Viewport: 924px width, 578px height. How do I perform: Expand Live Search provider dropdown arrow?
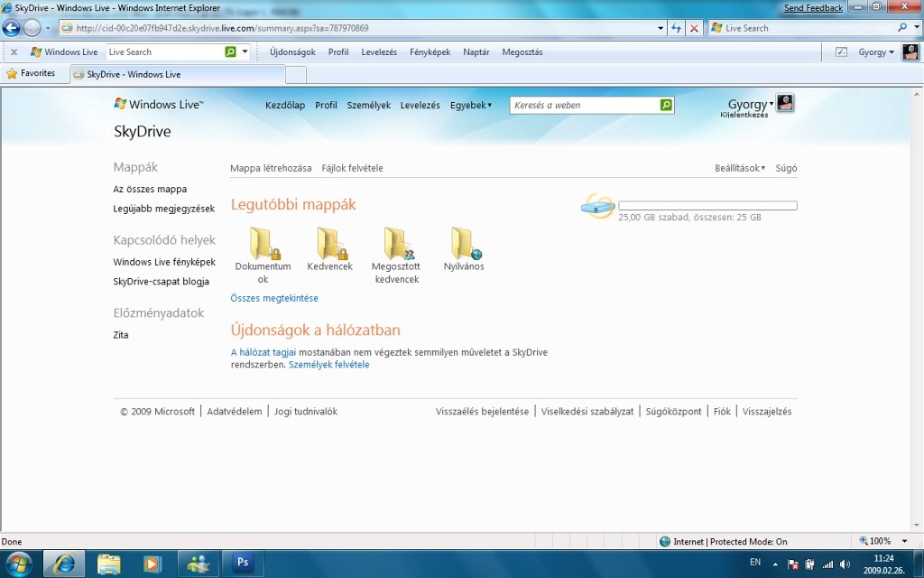(916, 28)
